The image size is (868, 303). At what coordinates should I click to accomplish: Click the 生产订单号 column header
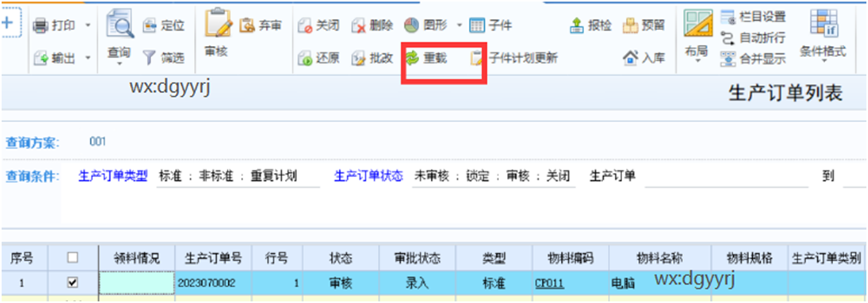click(213, 258)
